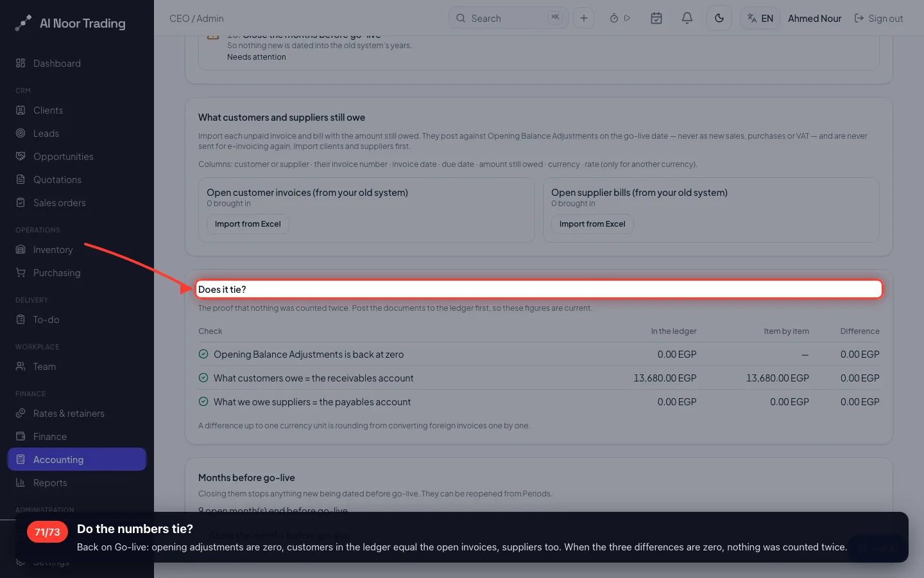Click the 'Months before go-live' heading

pyautogui.click(x=246, y=478)
